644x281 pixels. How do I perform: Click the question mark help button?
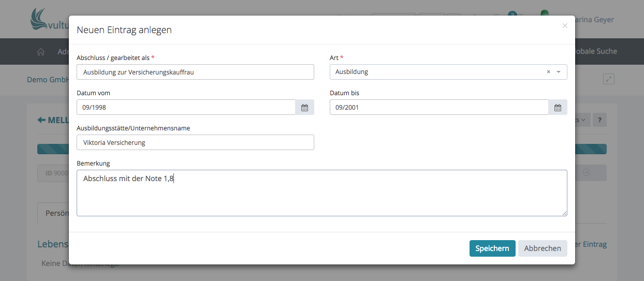pyautogui.click(x=599, y=120)
